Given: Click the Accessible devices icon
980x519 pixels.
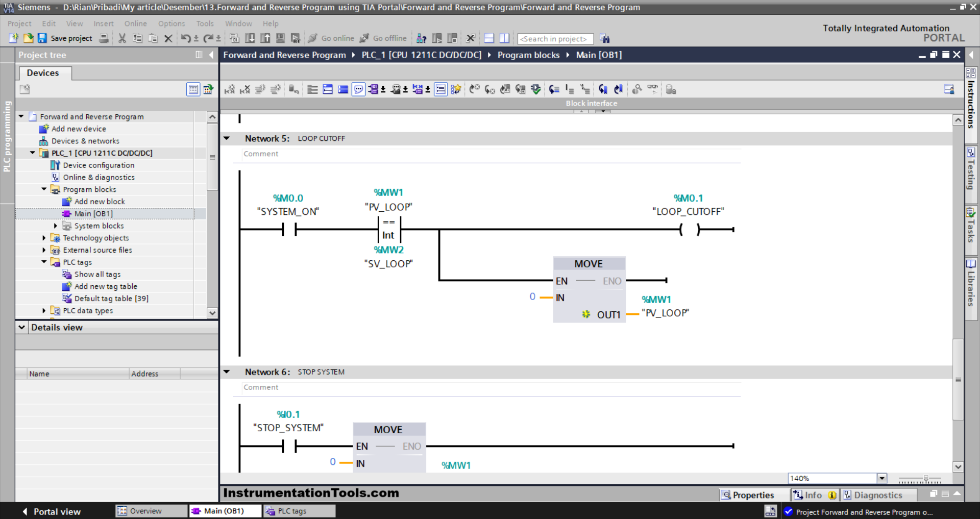Looking at the screenshot, I should [x=422, y=38].
